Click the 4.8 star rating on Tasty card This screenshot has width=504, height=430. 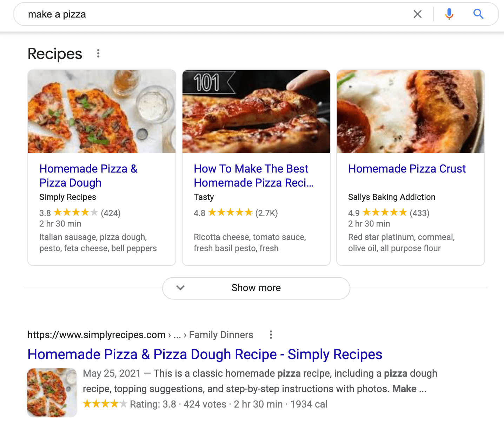[230, 213]
